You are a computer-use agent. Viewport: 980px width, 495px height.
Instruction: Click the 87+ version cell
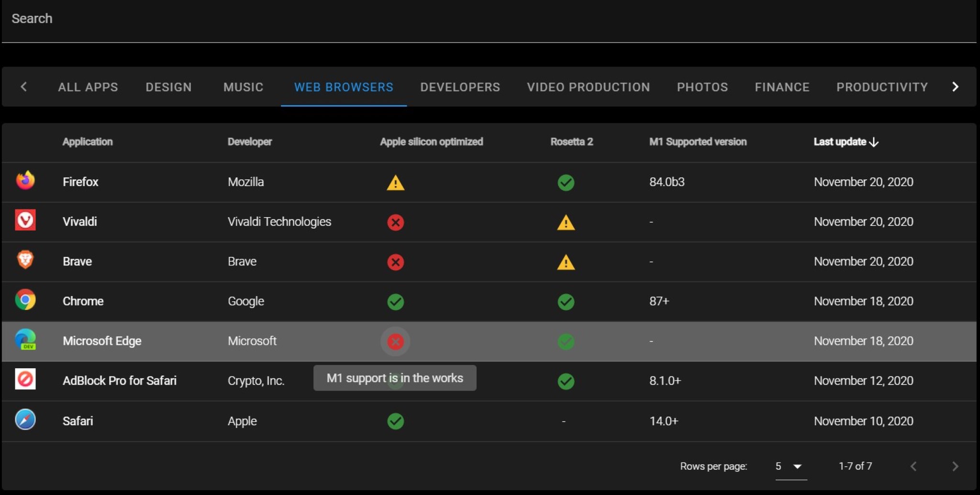(x=659, y=301)
